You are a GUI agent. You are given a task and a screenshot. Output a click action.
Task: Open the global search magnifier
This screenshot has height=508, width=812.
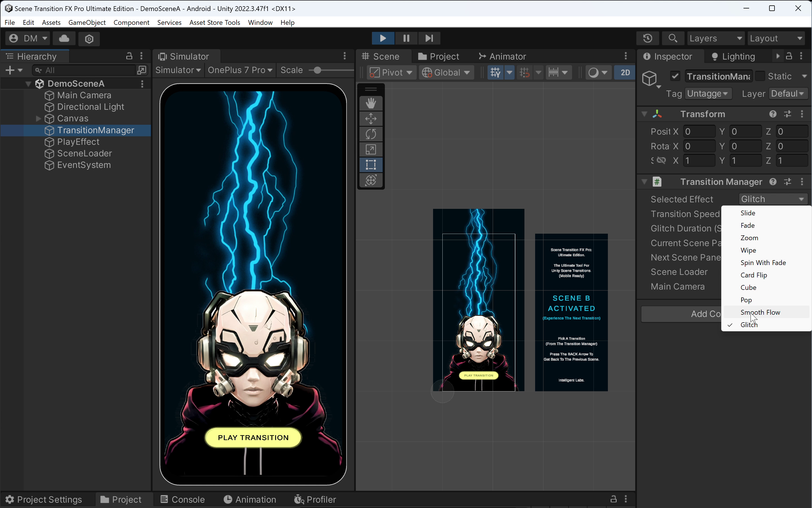tap(673, 38)
